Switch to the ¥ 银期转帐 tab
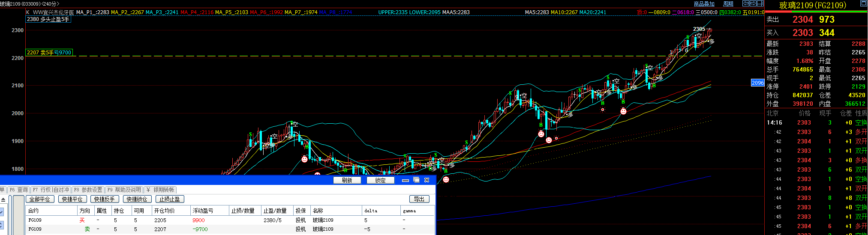The image size is (868, 235). click(x=160, y=190)
